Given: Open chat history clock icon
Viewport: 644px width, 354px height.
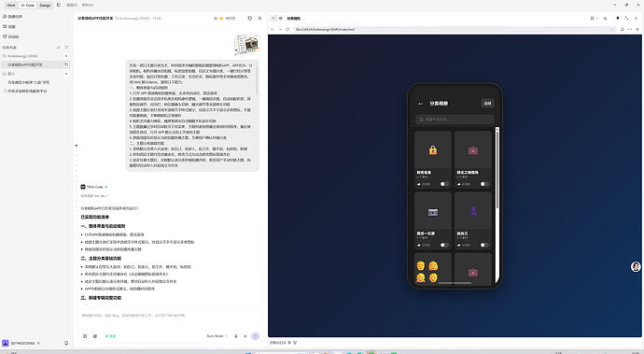Looking at the screenshot, I should pos(250,18).
